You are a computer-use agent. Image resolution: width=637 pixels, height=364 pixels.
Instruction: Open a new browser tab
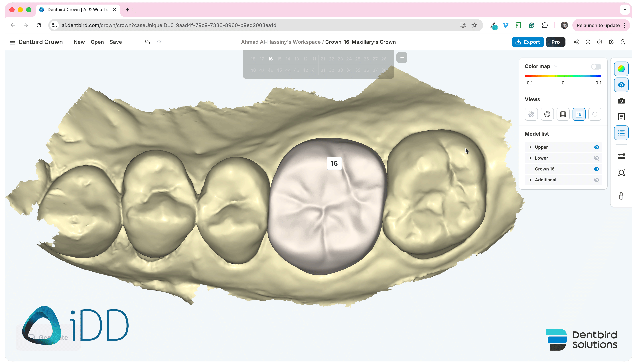pyautogui.click(x=127, y=10)
